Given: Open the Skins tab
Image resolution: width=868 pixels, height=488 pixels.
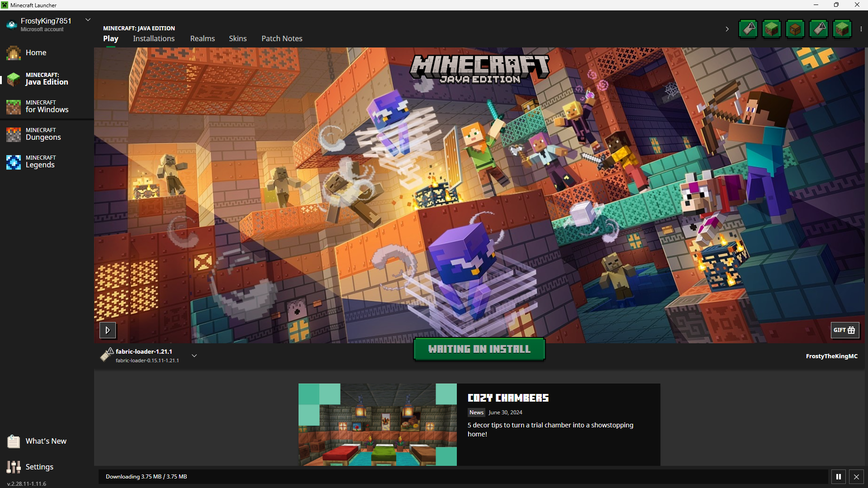Looking at the screenshot, I should point(238,38).
